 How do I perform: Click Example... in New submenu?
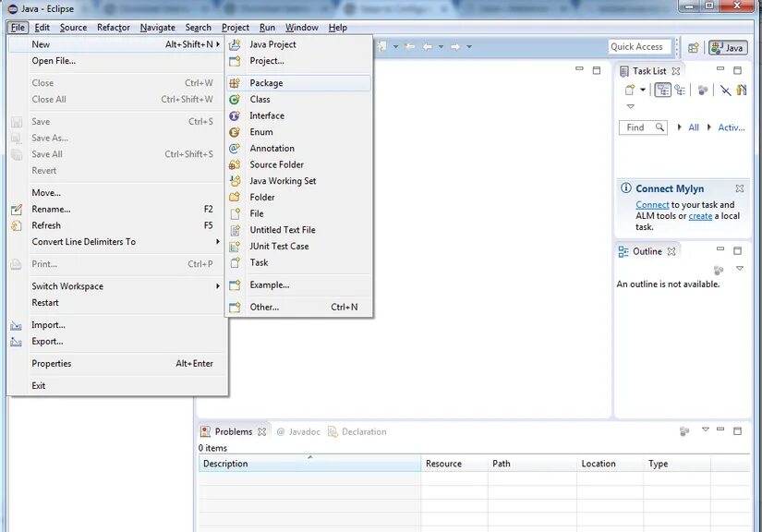click(x=299, y=285)
